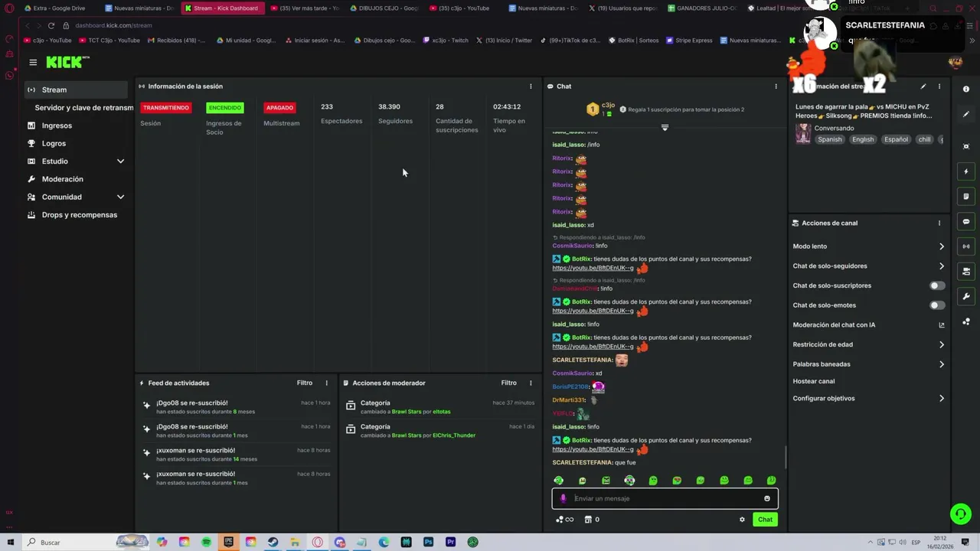Open the Información de la sesión options menu
This screenshot has width=980, height=551.
click(531, 86)
